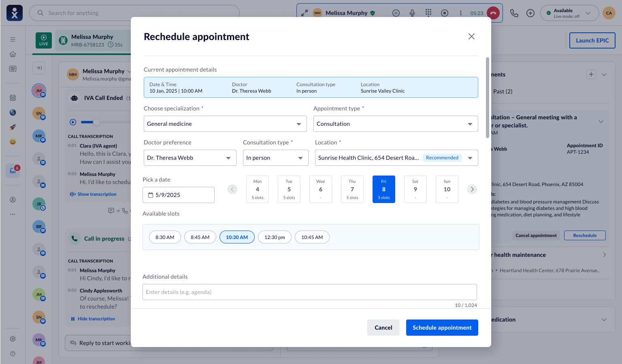Click the end call red button
The width and height of the screenshot is (622, 364).
pyautogui.click(x=493, y=13)
